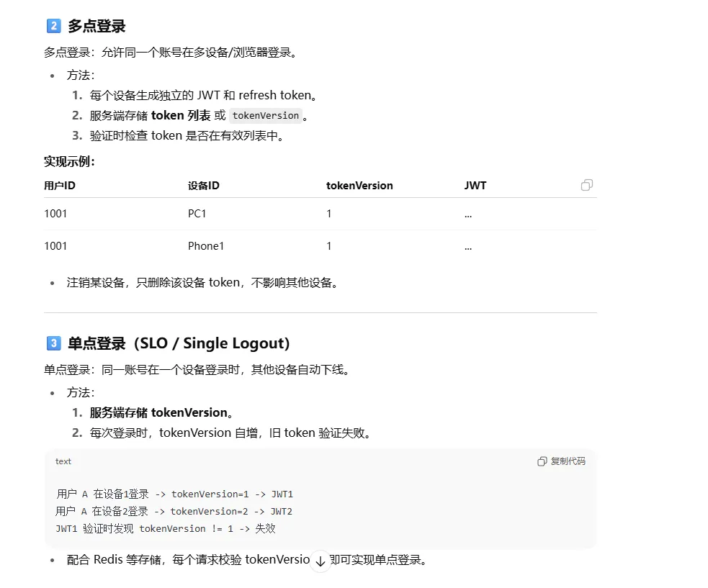Select the 用户ID table column header
Screen dimensions: 708x588
(x=60, y=186)
